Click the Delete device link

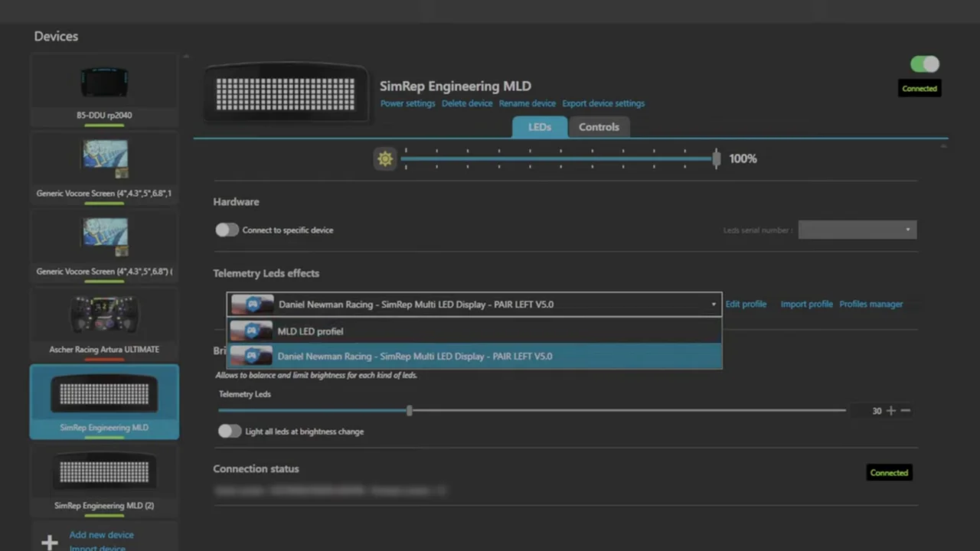click(x=467, y=103)
